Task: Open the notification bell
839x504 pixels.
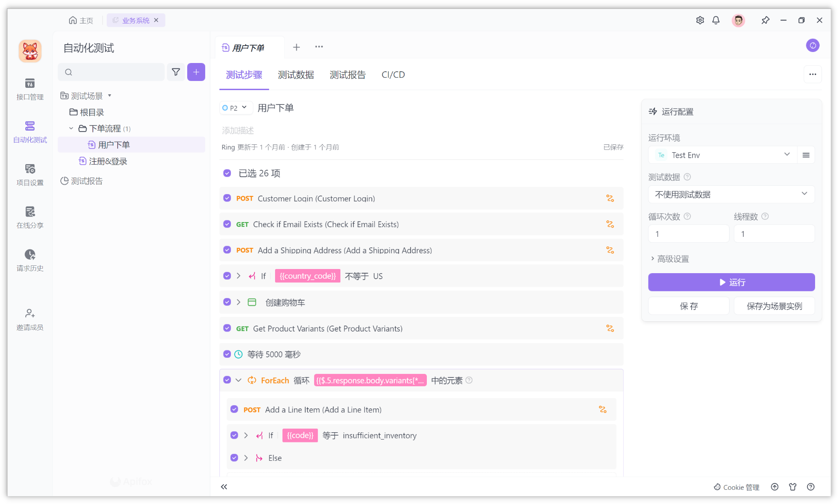Action: pos(716,20)
